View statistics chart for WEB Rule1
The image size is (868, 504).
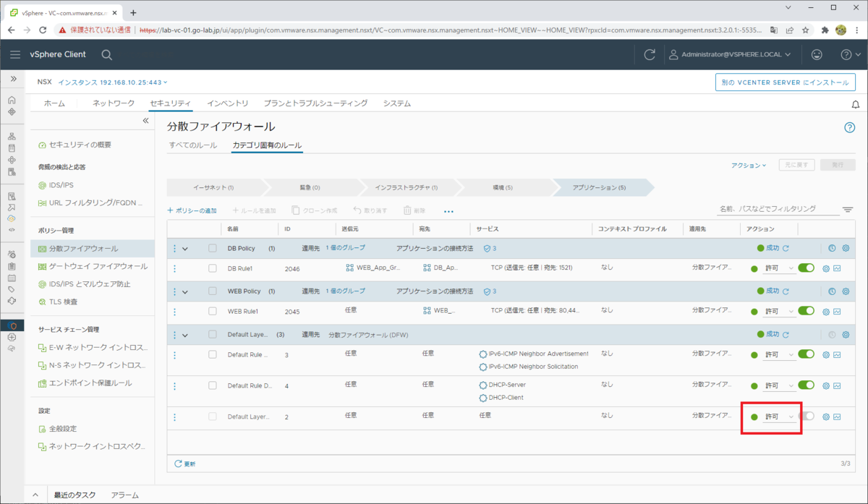point(837,312)
